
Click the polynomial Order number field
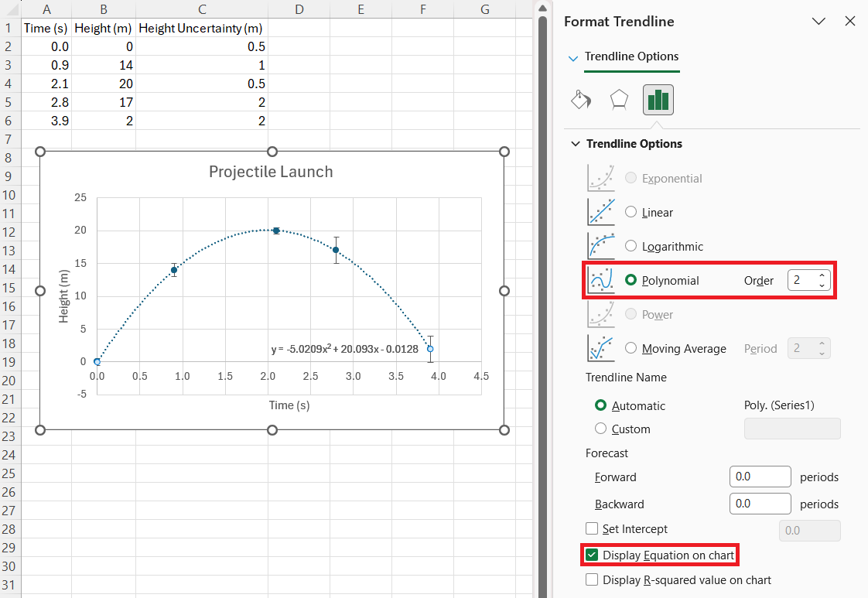pyautogui.click(x=802, y=280)
